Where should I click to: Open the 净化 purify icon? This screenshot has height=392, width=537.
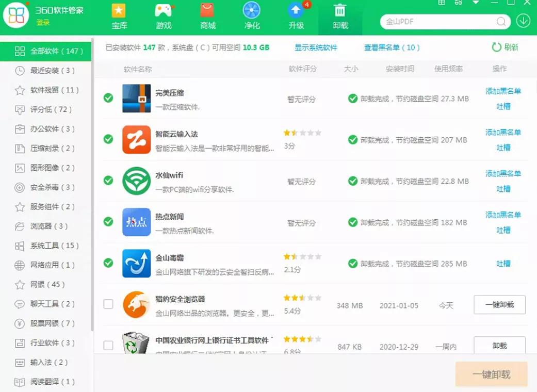(252, 11)
